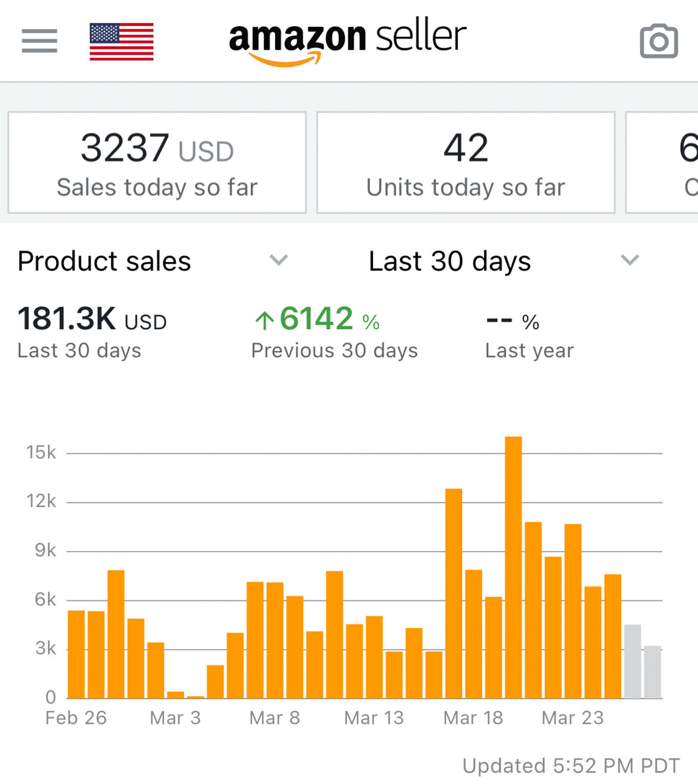The height and width of the screenshot is (784, 698).
Task: Open the Sales today so far card
Action: [x=157, y=162]
